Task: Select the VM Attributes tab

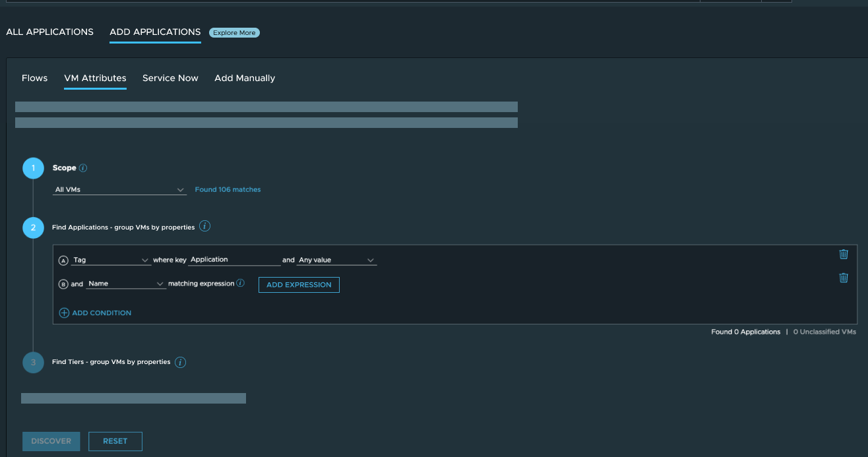Action: point(95,78)
